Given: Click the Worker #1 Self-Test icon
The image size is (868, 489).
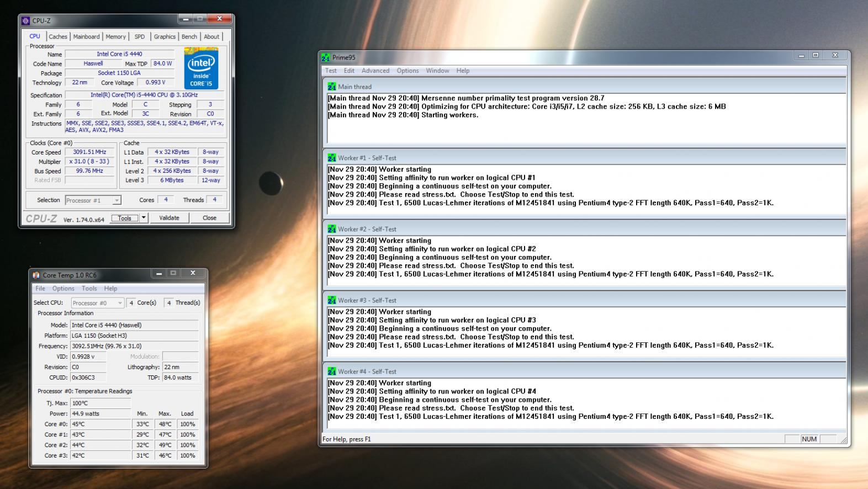Looking at the screenshot, I should (331, 158).
